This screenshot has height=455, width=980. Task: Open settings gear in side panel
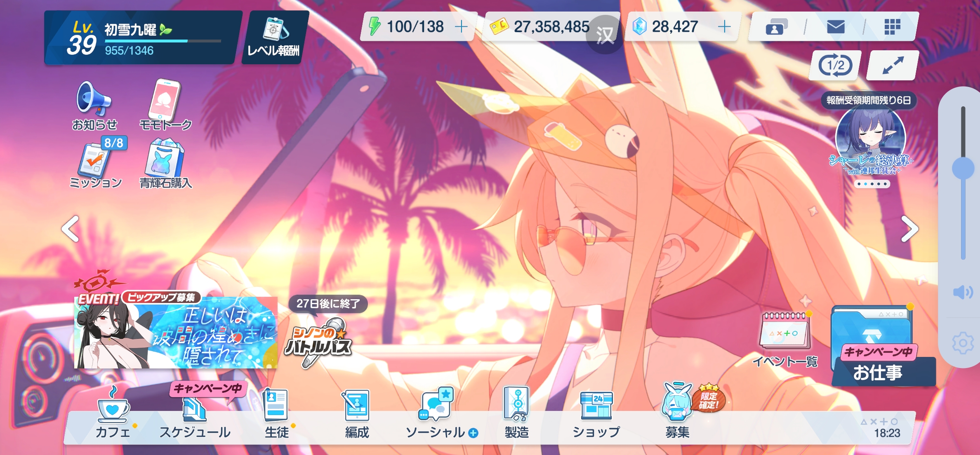click(963, 343)
